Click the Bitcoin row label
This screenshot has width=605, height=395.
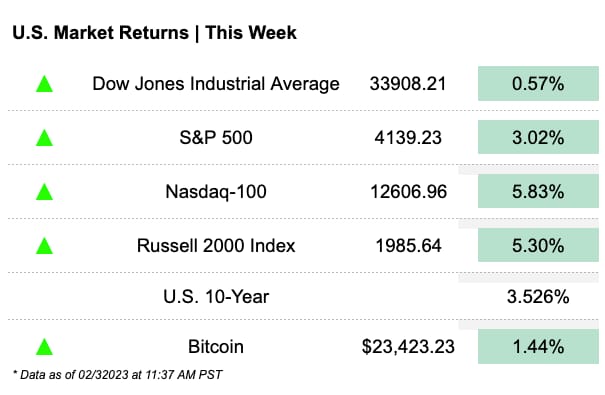tap(216, 346)
